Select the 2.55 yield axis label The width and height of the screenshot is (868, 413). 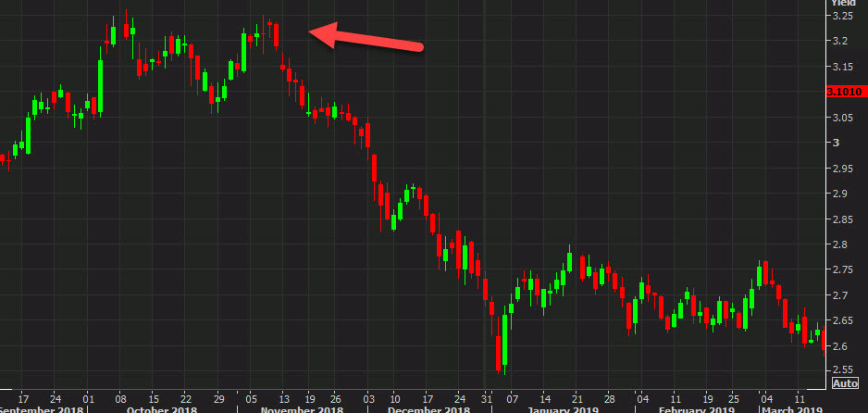842,369
